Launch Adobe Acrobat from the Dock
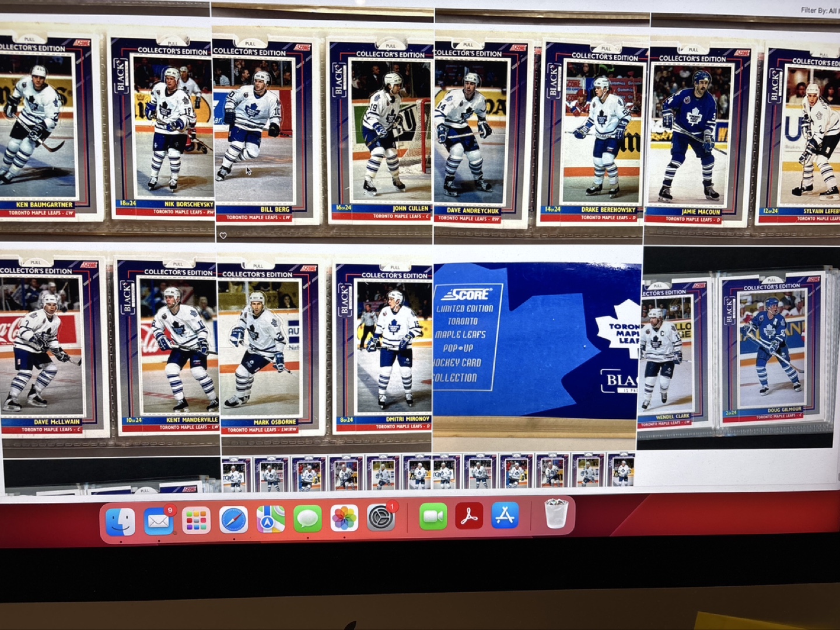 pos(468,520)
